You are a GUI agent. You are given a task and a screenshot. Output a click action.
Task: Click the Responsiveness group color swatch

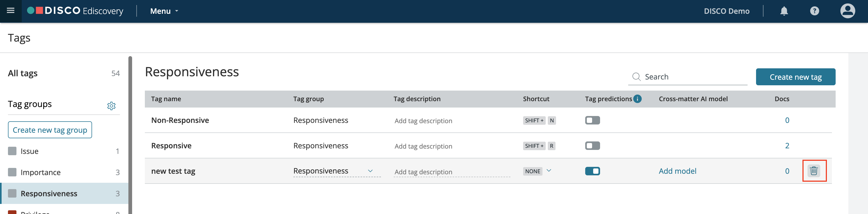point(12,193)
